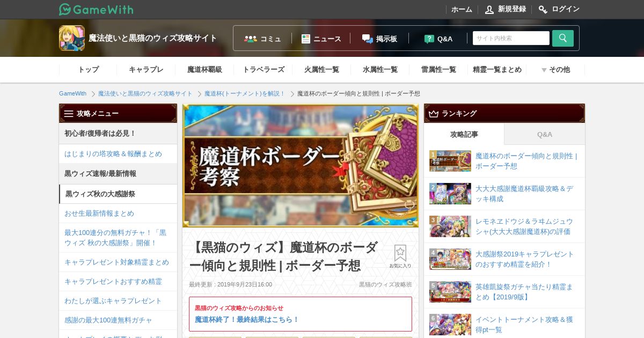Open the 精霊一覧まとめ navigation item
644x338 pixels.
point(497,70)
